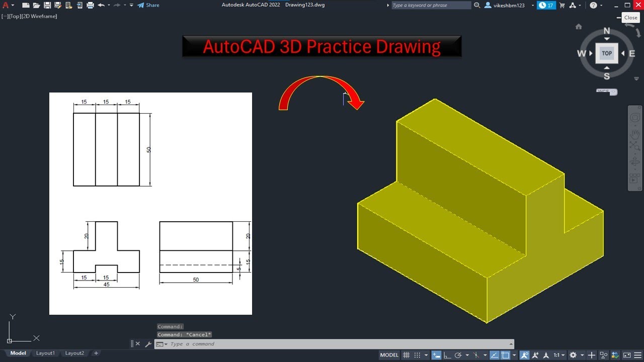This screenshot has width=644, height=362.
Task: Toggle object snap in status bar
Action: pyautogui.click(x=505, y=355)
